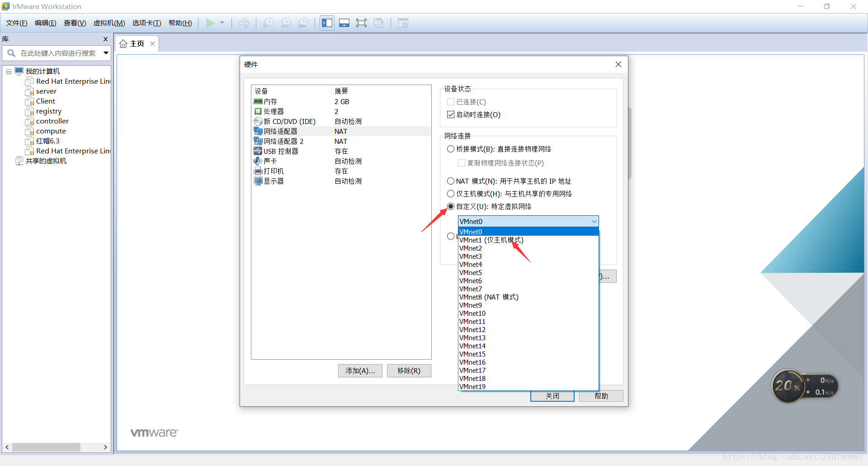868x466 pixels.
Task: Select the 新 CD/DVD (IDE) device row
Action: [x=341, y=121]
